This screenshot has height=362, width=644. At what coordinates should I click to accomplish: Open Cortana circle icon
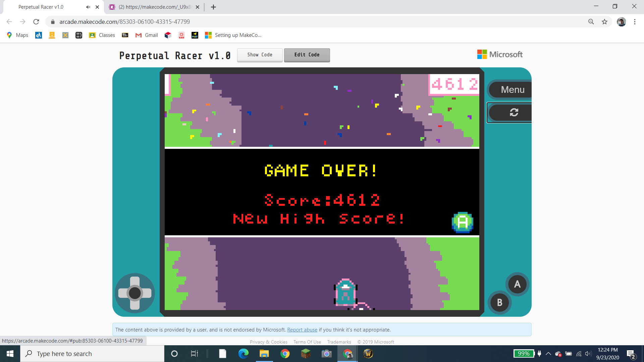174,354
